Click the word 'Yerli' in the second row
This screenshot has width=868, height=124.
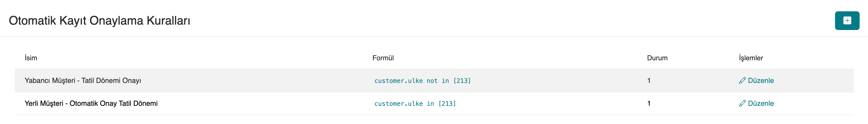pyautogui.click(x=31, y=103)
